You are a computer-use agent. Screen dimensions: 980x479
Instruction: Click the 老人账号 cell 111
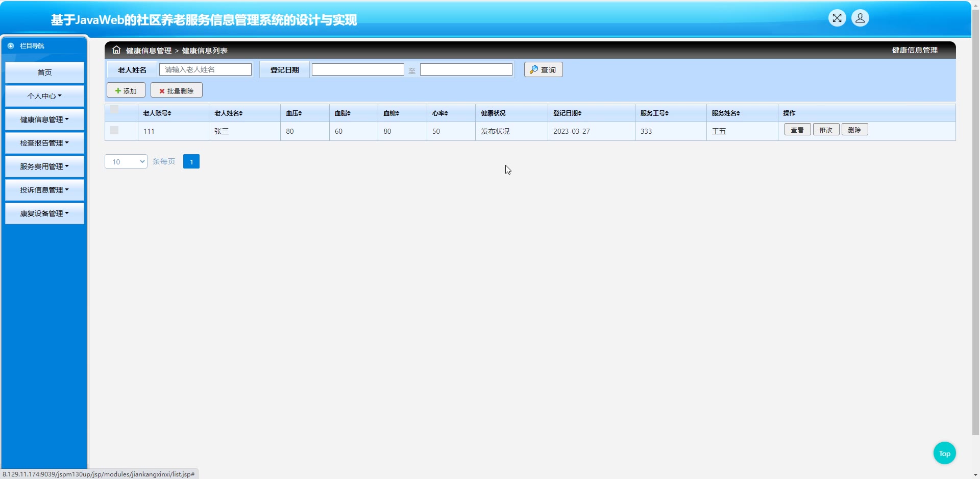(149, 131)
